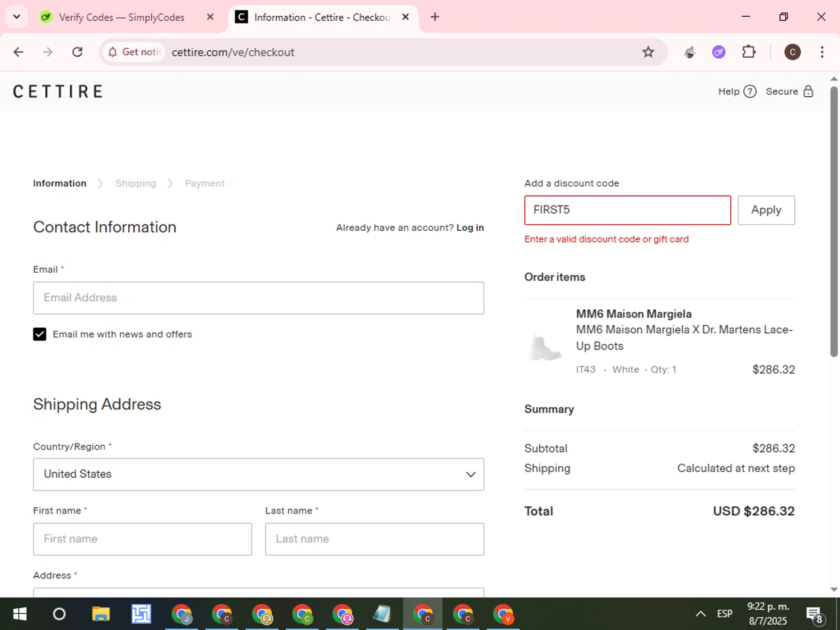The width and height of the screenshot is (840, 630).
Task: Click the Subtotal $286.32 value
Action: 773,449
